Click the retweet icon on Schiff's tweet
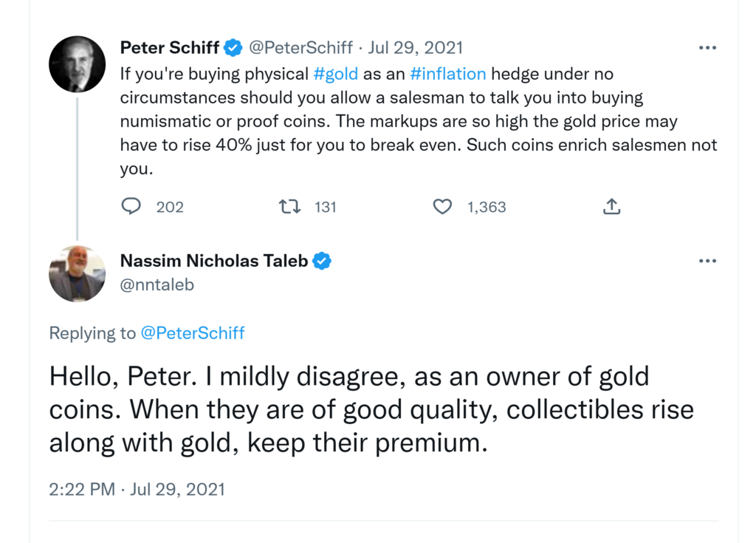756x543 pixels. 290,207
